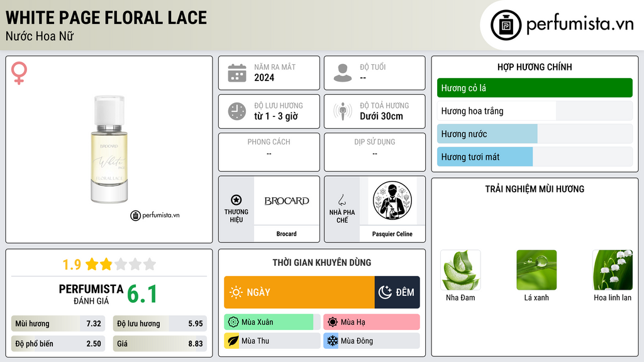Click the Độ phổ biến 2.50 score bar

(x=58, y=344)
